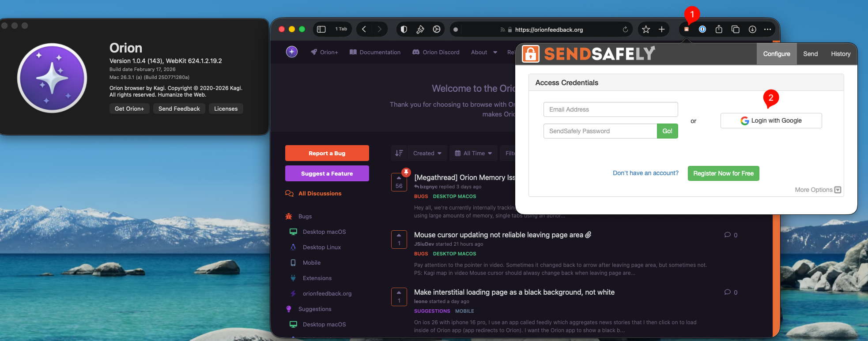Click the SendSafely extension toolbar icon

coord(687,30)
